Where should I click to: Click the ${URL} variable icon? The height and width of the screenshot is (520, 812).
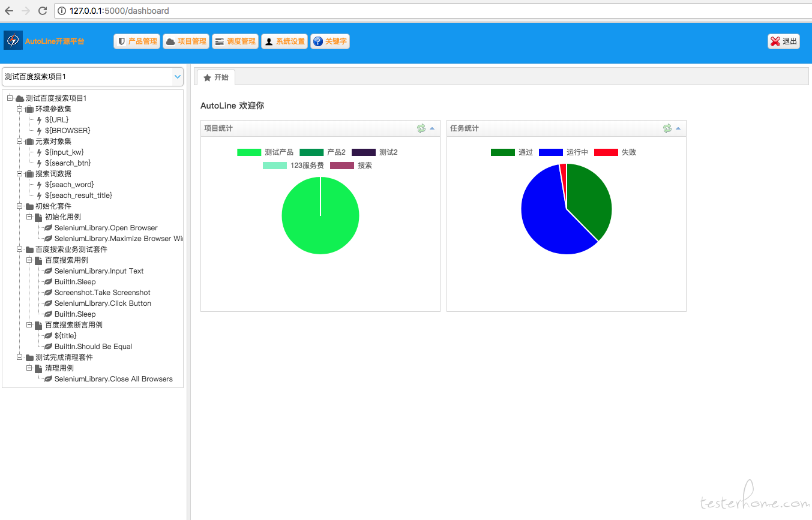(x=39, y=120)
